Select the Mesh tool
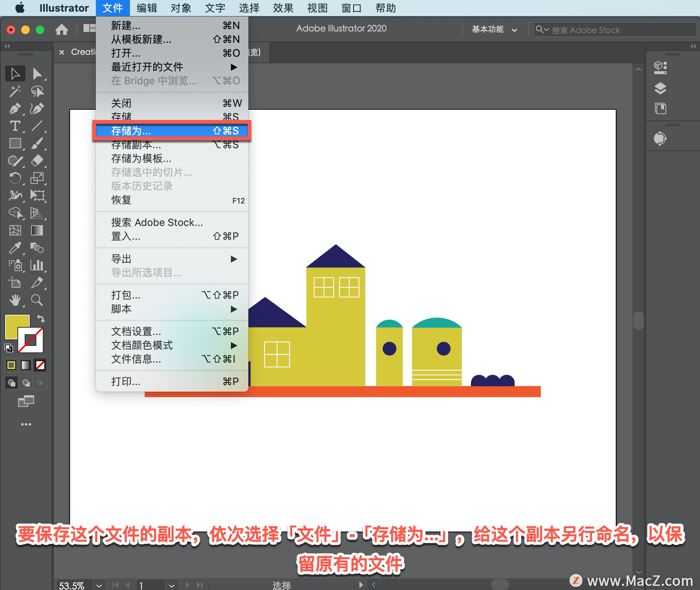This screenshot has height=590, width=700. pos(15,231)
